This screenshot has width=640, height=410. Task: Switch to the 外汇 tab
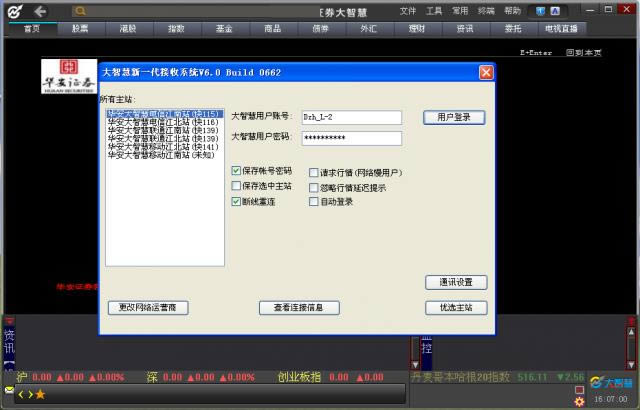pos(369,29)
